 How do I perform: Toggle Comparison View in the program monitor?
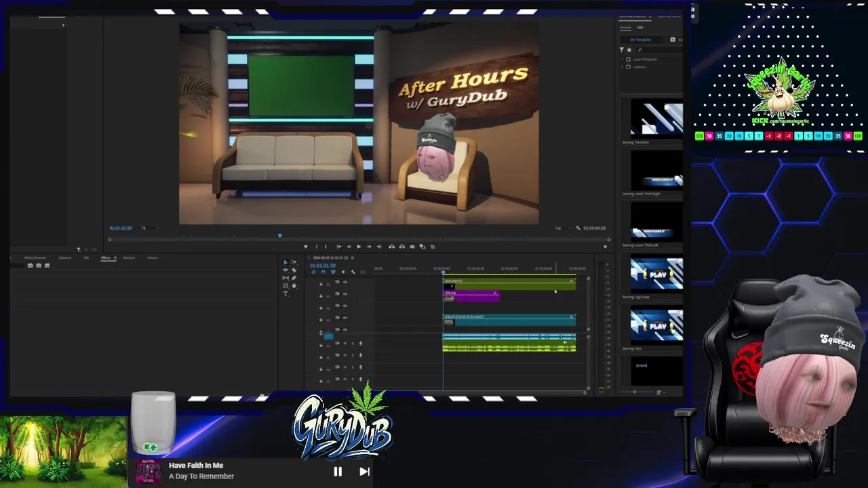coord(422,246)
